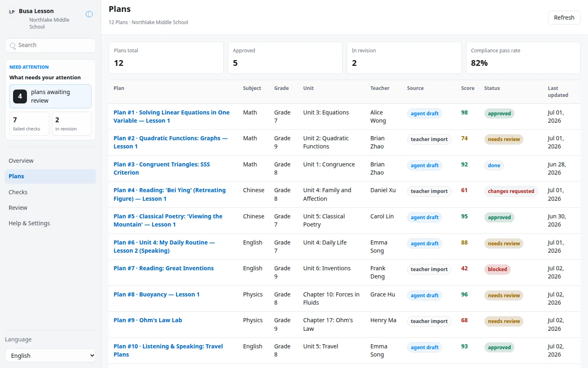588x368 pixels.
Task: Open Checks section in sidebar
Action: [51, 192]
